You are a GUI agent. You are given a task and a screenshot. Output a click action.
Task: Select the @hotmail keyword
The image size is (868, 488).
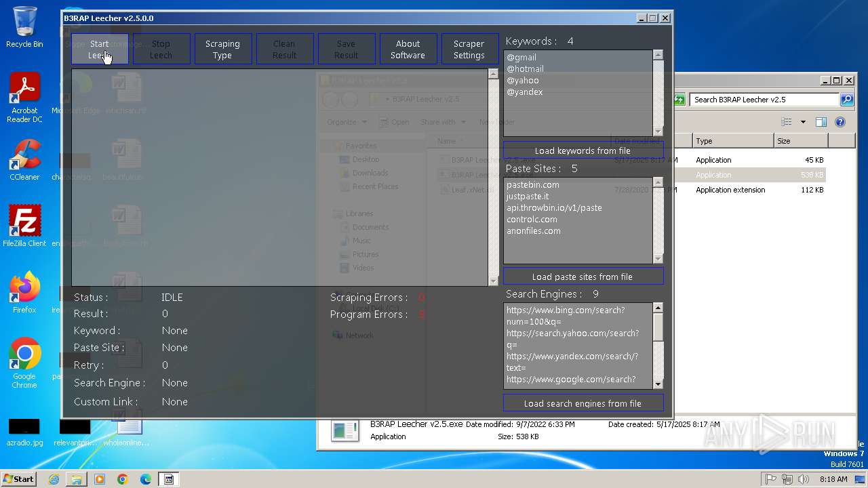525,69
